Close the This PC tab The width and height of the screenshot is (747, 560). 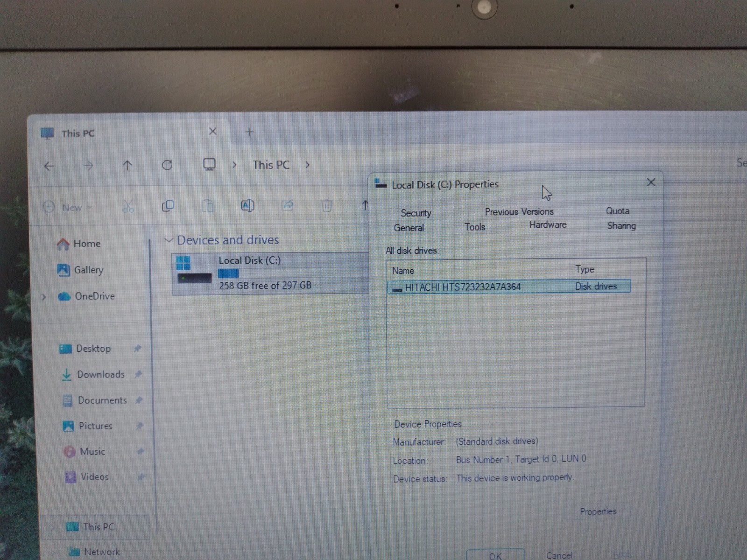pyautogui.click(x=212, y=132)
